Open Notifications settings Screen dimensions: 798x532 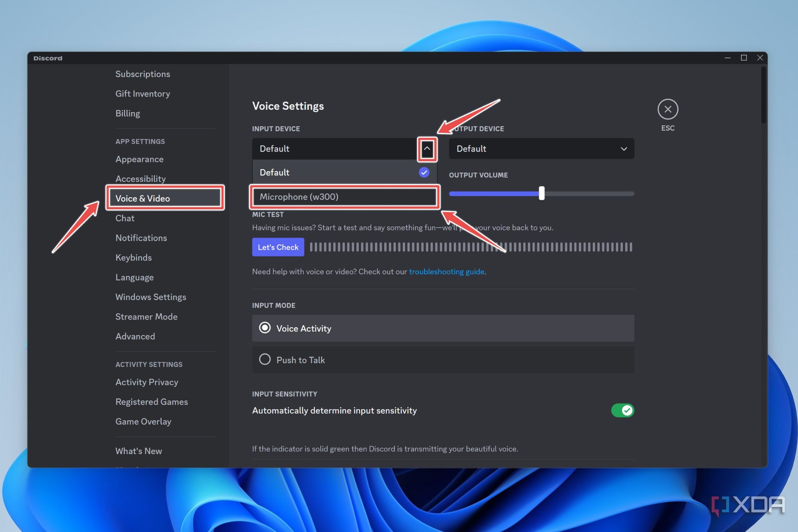coord(141,237)
